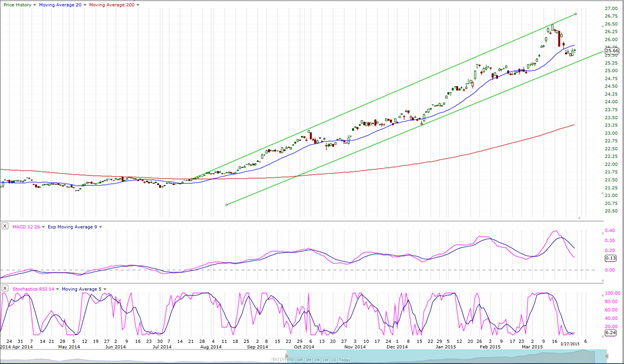Click the Price History series label
This screenshot has height=364, width=624.
pyautogui.click(x=18, y=5)
